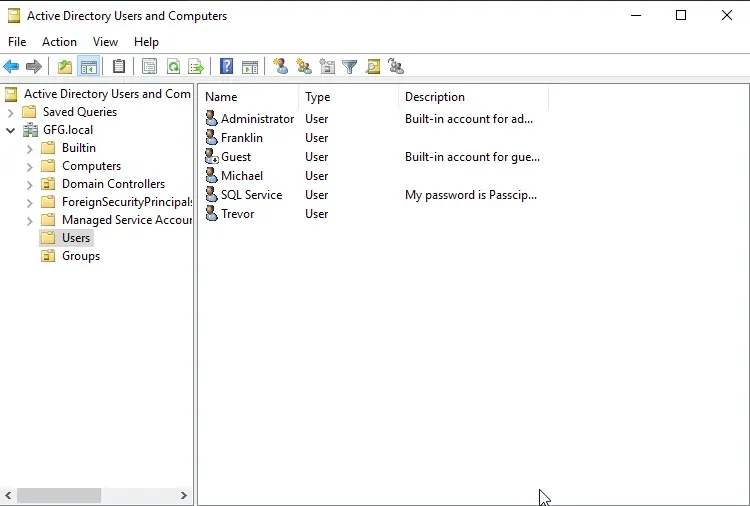Expand the ForeignSecurityPrincipals node
This screenshot has height=506, width=750.
pyautogui.click(x=30, y=203)
